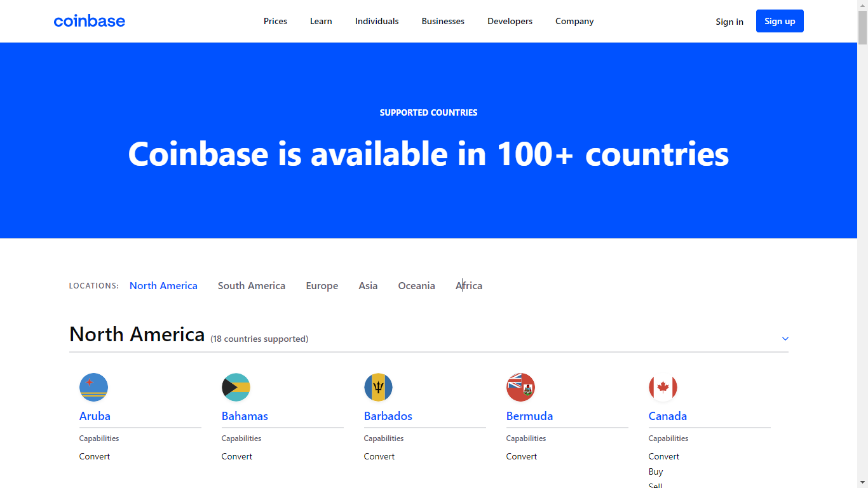Click the Aruba flag icon
Viewport: 868px width, 488px height.
point(93,387)
